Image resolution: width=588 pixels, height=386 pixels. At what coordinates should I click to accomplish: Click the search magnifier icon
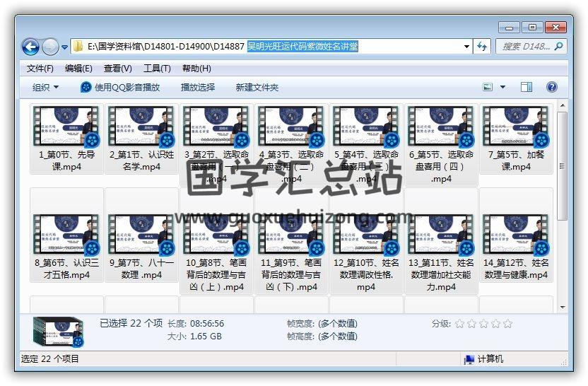click(x=558, y=47)
